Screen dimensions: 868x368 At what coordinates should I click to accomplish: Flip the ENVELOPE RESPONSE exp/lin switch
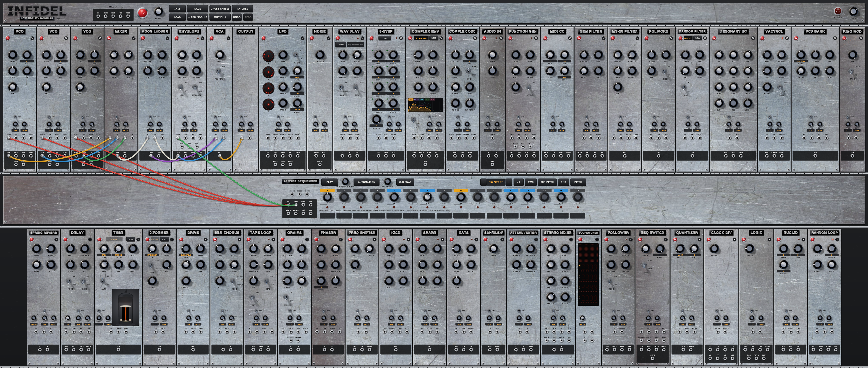coord(195,88)
